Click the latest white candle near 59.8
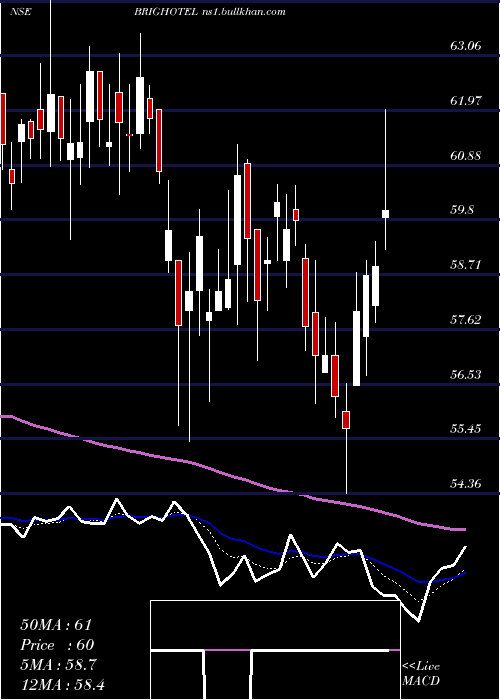The width and height of the screenshot is (500, 700). pos(385,214)
